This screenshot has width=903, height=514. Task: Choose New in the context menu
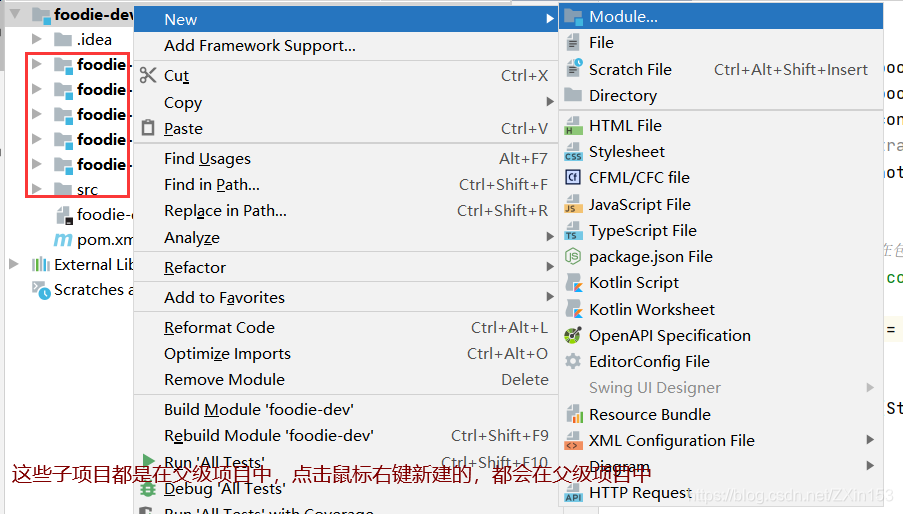click(346, 19)
